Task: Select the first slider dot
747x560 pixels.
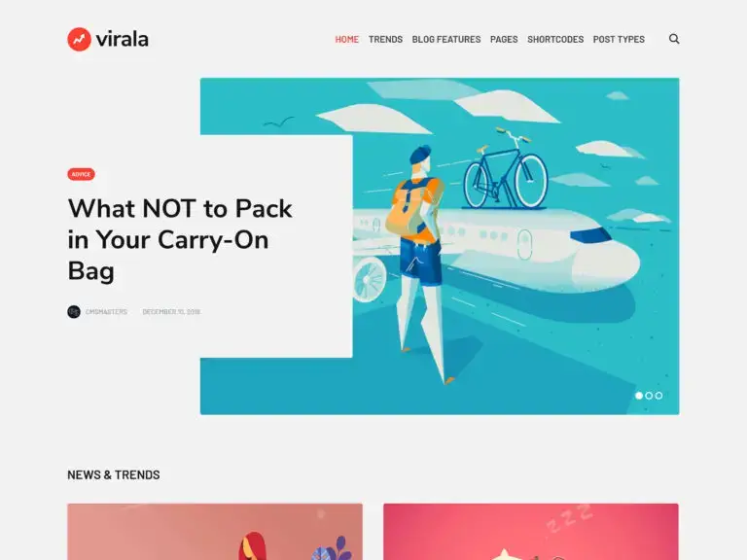Action: [639, 396]
